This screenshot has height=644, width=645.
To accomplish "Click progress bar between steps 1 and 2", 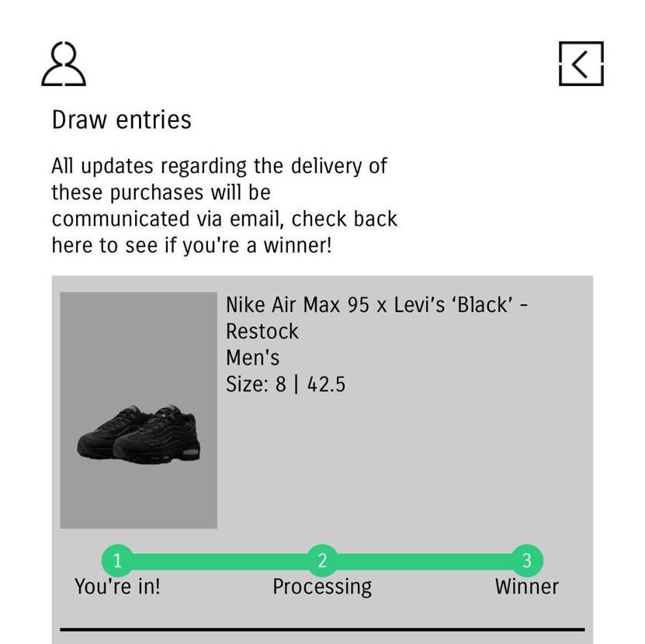I will pos(220,561).
